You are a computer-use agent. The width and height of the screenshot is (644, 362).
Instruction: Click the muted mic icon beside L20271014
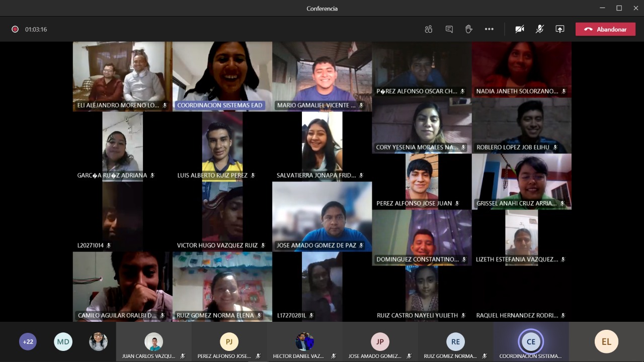point(108,245)
